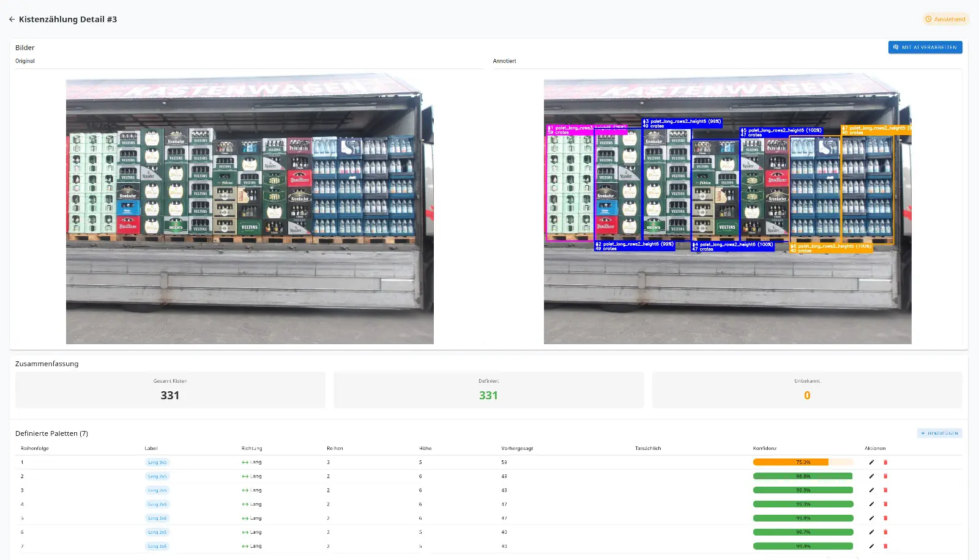This screenshot has height=560, width=979.
Task: Click the 'Mit AI verarbeiten' button
Action: [x=925, y=47]
